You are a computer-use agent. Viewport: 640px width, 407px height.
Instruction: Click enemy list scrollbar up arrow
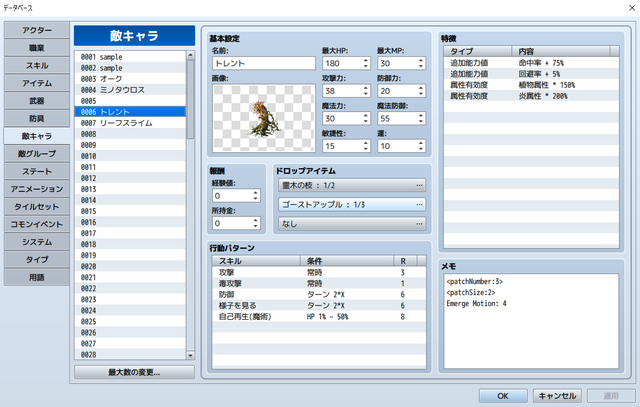pos(190,55)
